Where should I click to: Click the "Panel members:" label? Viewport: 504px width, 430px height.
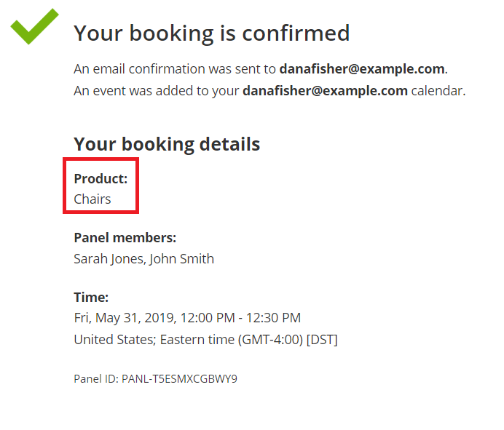[125, 238]
